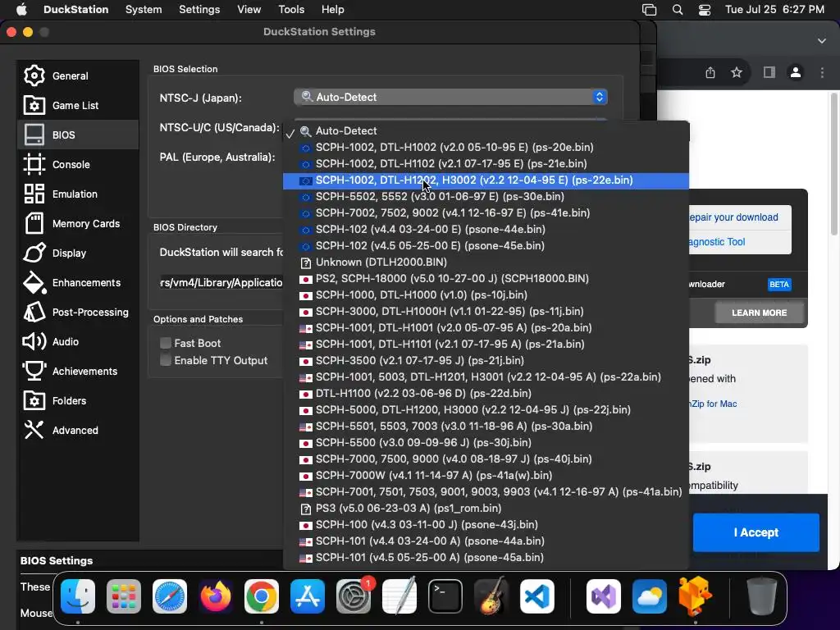This screenshot has width=840, height=630.
Task: Enable the TTY Output checkbox
Action: click(x=166, y=360)
